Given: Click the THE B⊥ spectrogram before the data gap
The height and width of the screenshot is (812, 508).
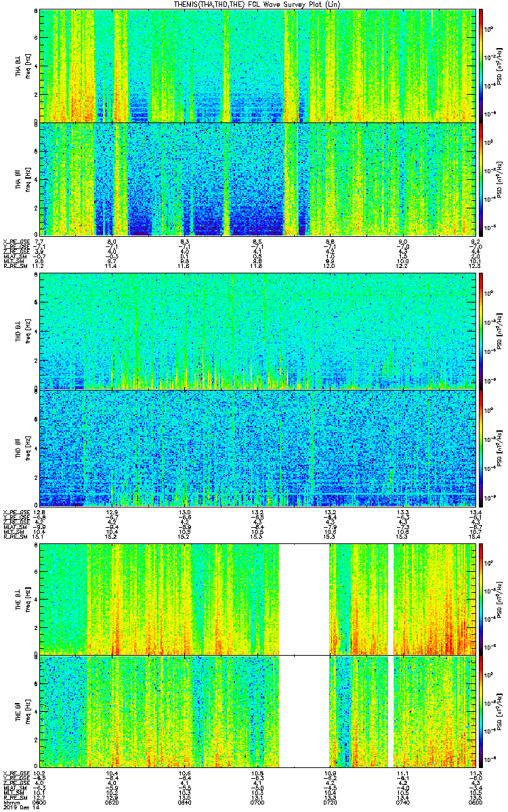Looking at the screenshot, I should tap(159, 598).
